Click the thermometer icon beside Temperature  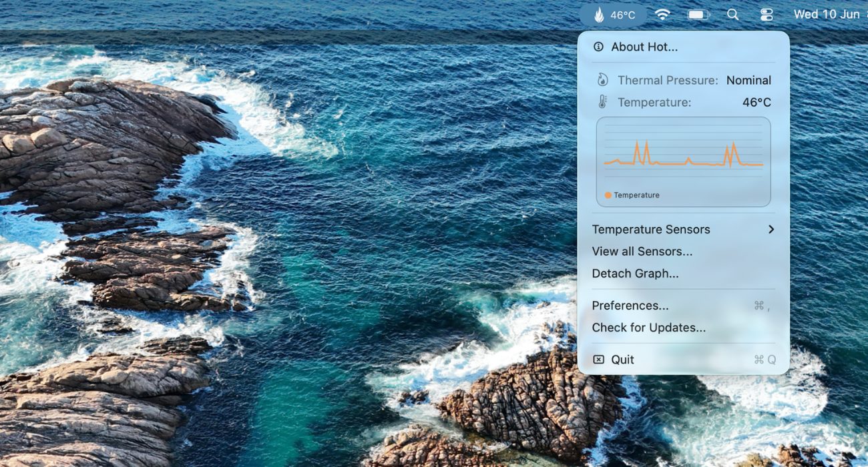602,102
